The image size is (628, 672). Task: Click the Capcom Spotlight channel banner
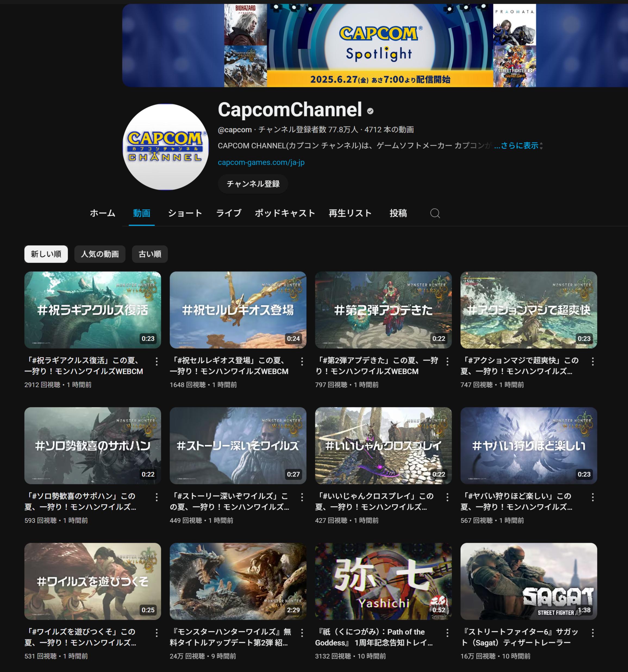point(375,46)
